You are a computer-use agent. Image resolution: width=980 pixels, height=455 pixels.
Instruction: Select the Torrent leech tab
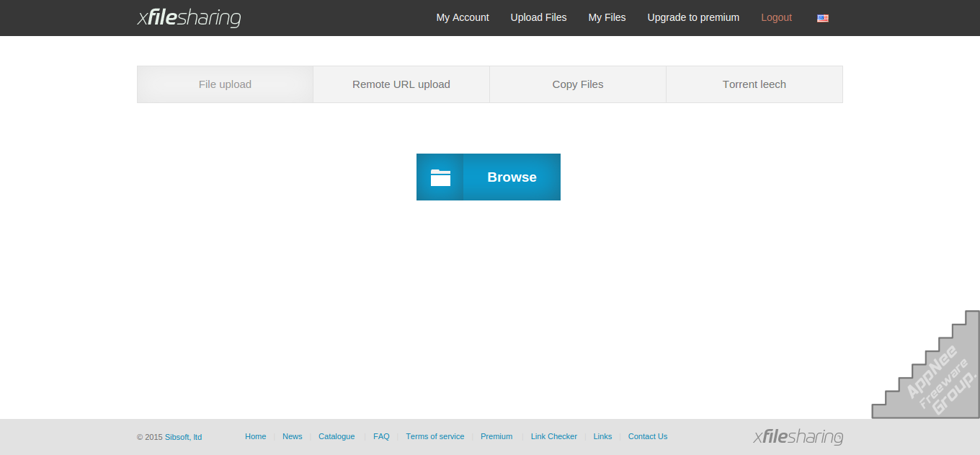pyautogui.click(x=754, y=84)
